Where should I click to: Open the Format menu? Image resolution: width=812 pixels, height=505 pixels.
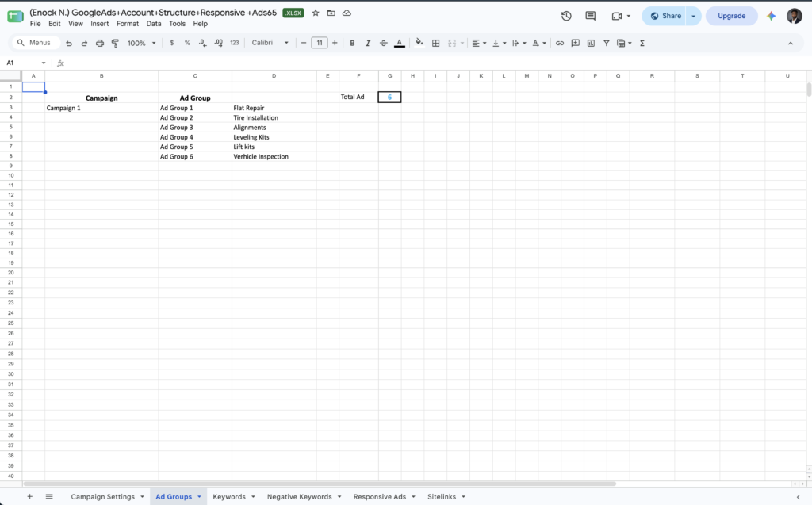tap(128, 24)
